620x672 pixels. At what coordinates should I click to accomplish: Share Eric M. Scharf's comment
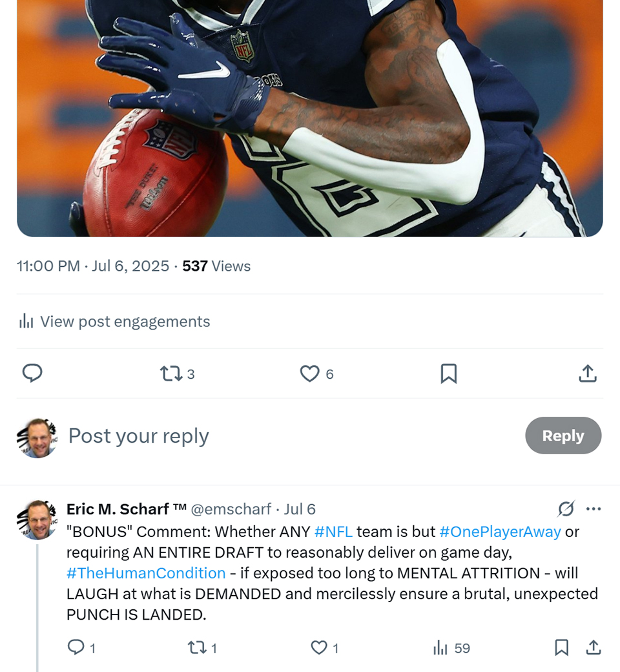593,647
